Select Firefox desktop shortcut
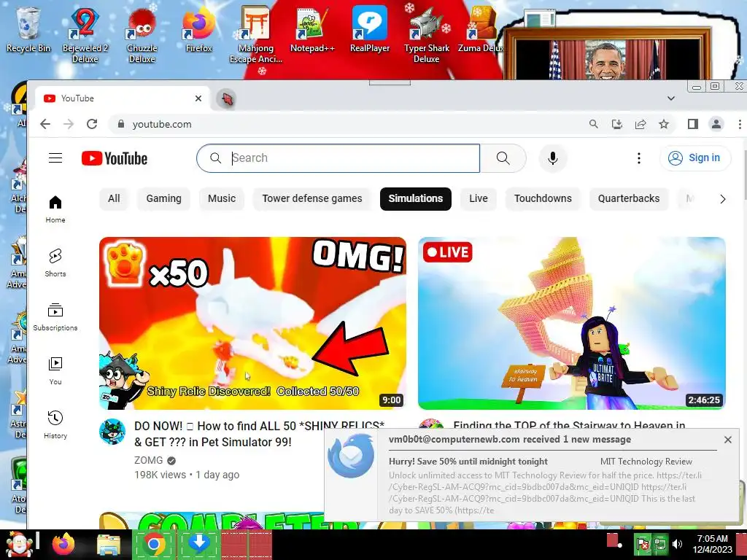747x560 pixels. (198, 28)
